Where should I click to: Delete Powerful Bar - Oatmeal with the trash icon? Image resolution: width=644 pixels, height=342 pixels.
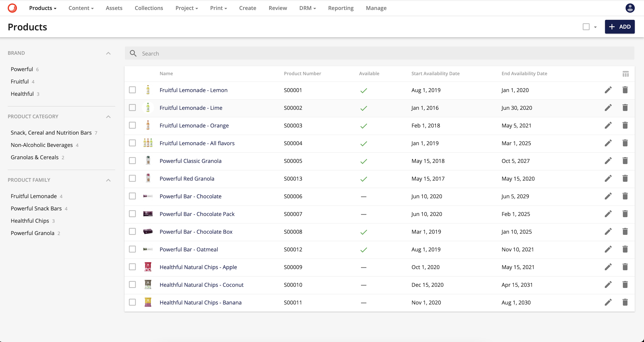tap(625, 249)
